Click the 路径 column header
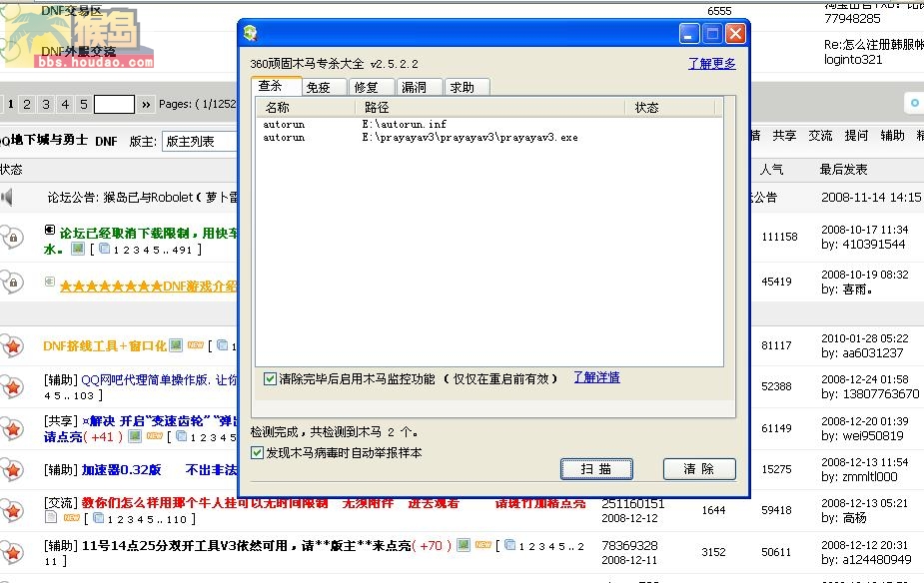This screenshot has height=583, width=924. (489, 107)
